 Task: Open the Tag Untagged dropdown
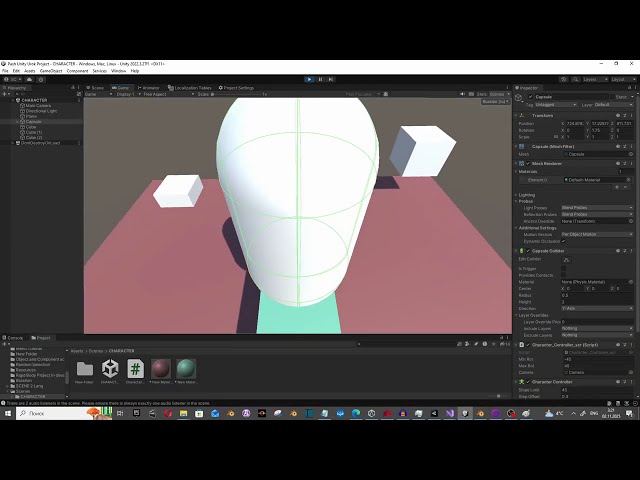point(556,105)
